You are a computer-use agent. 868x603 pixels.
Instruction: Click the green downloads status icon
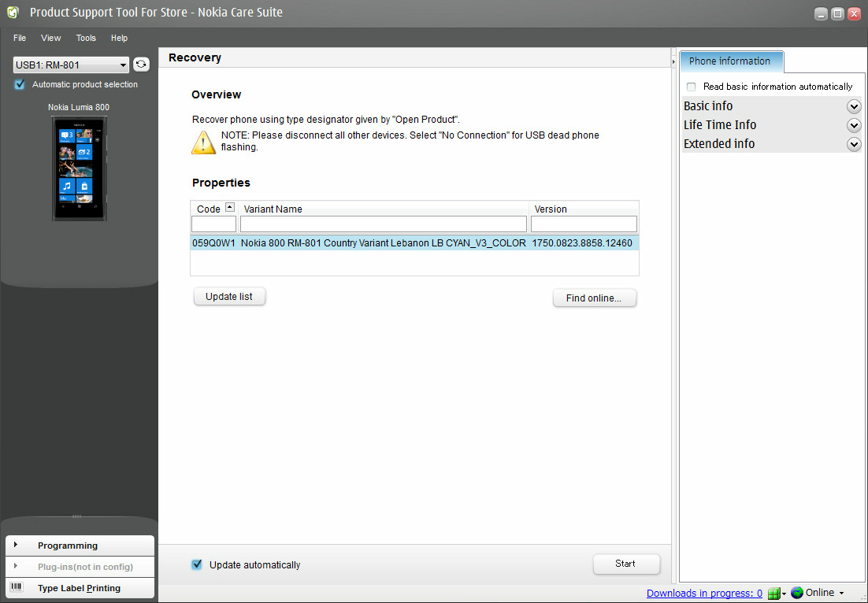point(773,594)
